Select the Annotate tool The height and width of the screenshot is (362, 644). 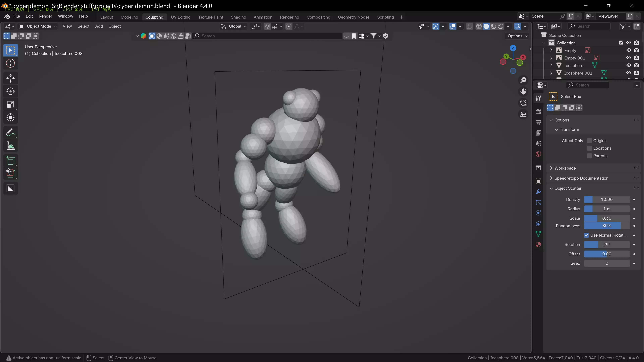(x=11, y=132)
